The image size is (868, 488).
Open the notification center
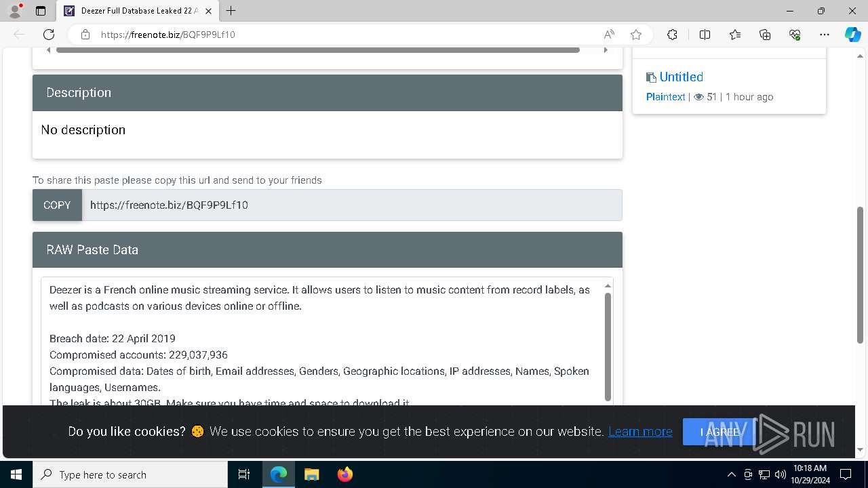846,474
